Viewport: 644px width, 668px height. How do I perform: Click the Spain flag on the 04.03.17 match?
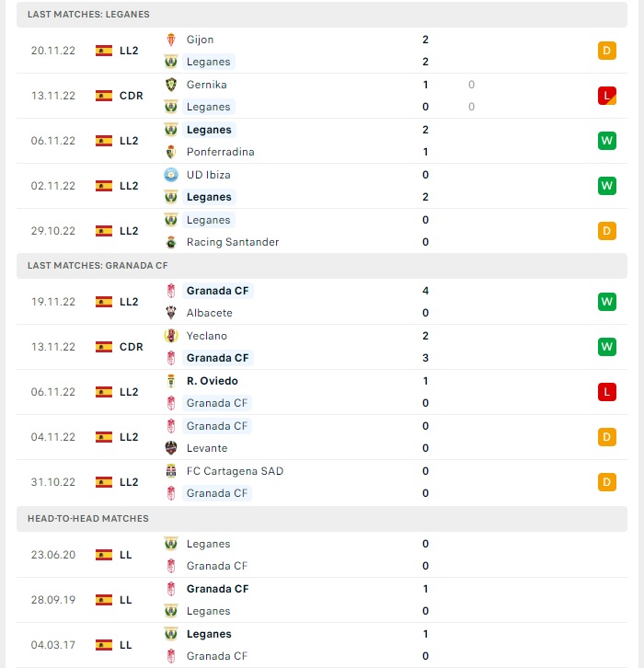pyautogui.click(x=104, y=645)
